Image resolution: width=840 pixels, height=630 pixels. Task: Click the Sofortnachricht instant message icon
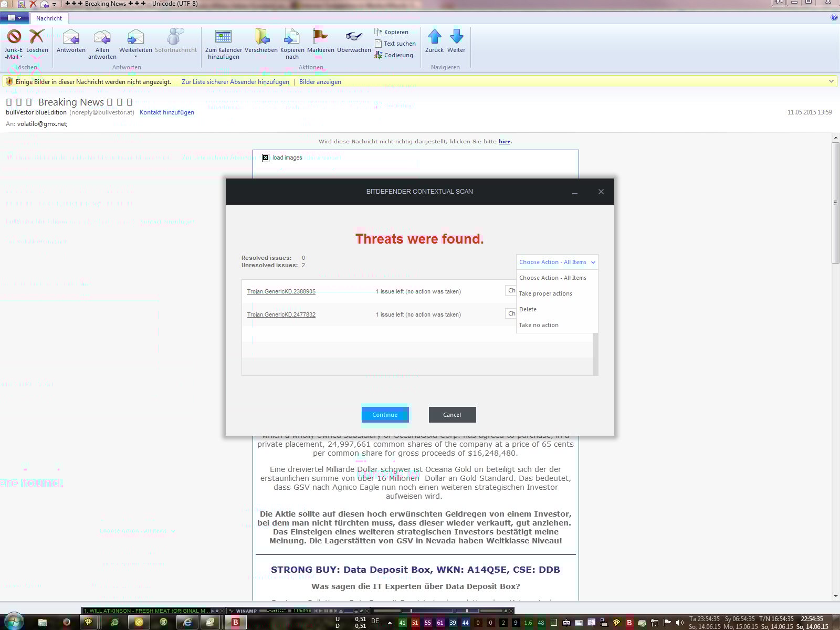(175, 37)
